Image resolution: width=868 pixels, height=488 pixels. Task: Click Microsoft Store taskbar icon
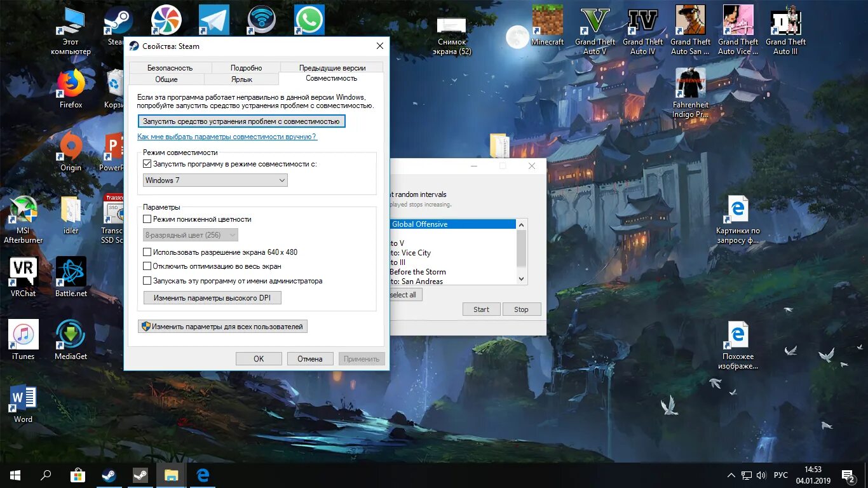pyautogui.click(x=78, y=475)
